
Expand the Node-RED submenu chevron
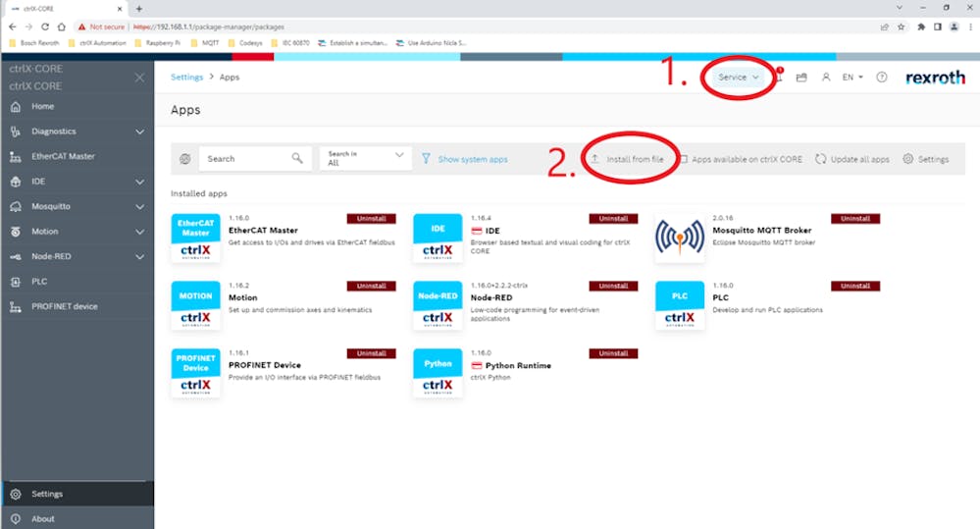140,257
